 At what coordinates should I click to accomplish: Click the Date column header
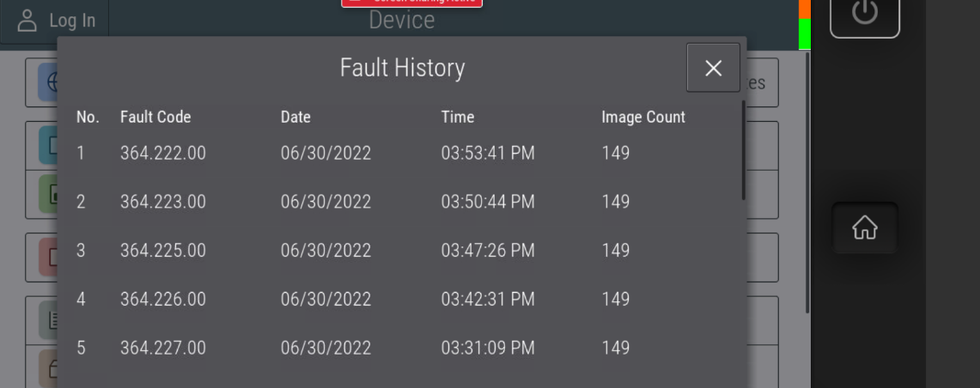[x=295, y=118]
